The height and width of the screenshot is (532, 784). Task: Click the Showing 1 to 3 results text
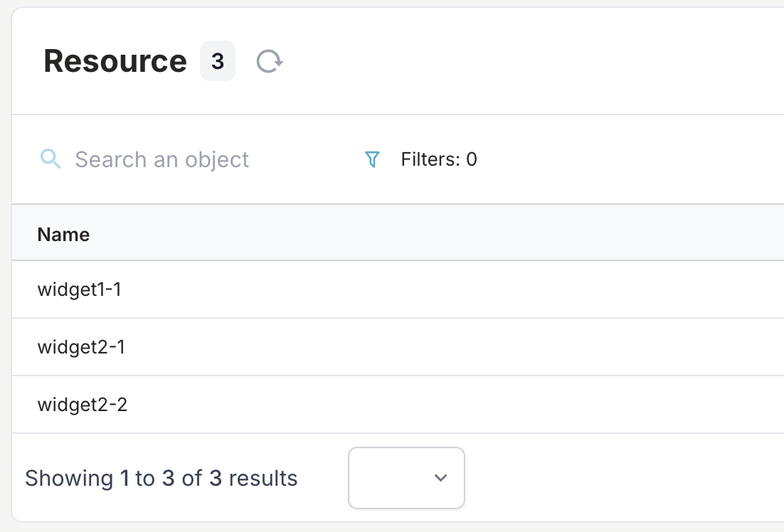click(161, 478)
